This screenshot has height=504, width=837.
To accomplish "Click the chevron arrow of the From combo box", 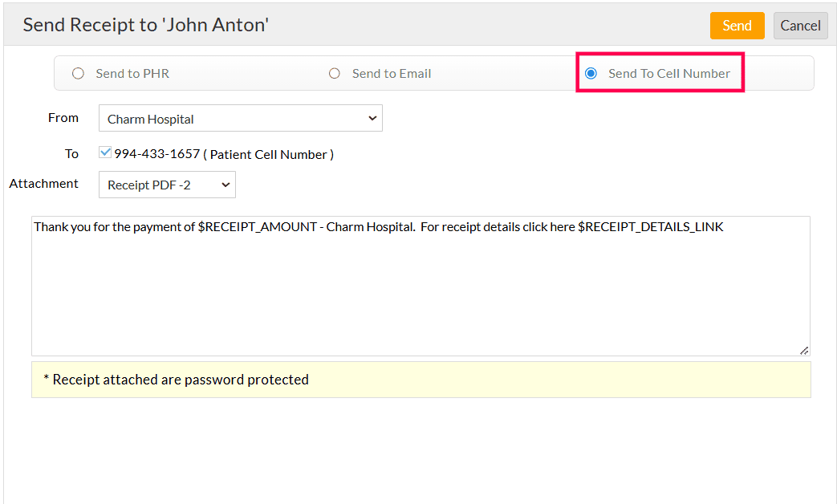I will (372, 119).
